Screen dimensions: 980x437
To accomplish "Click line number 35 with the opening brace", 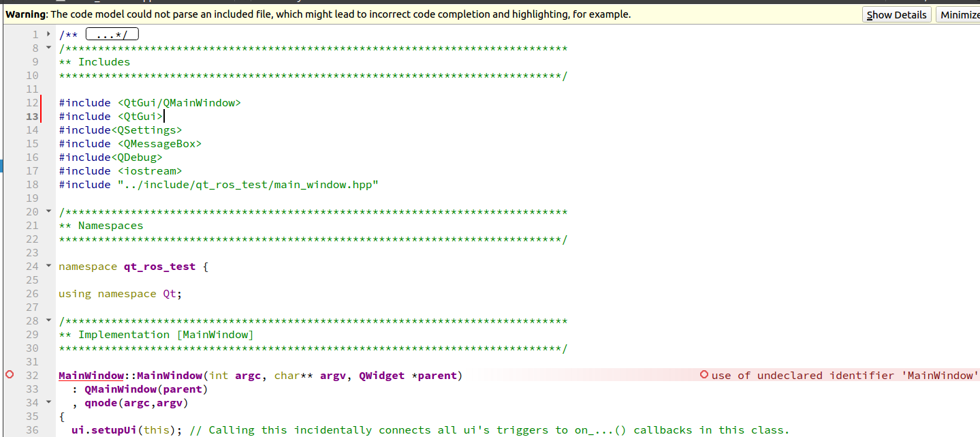I will pos(32,417).
